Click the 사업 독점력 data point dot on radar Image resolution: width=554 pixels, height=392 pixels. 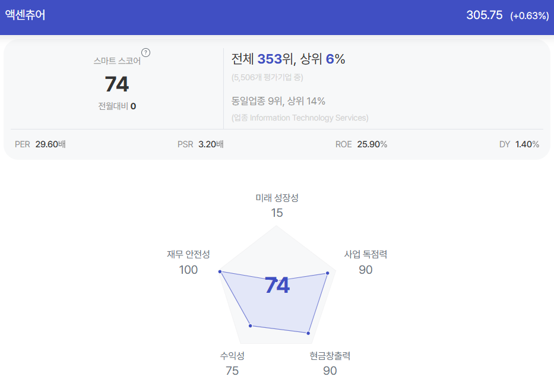click(x=328, y=273)
